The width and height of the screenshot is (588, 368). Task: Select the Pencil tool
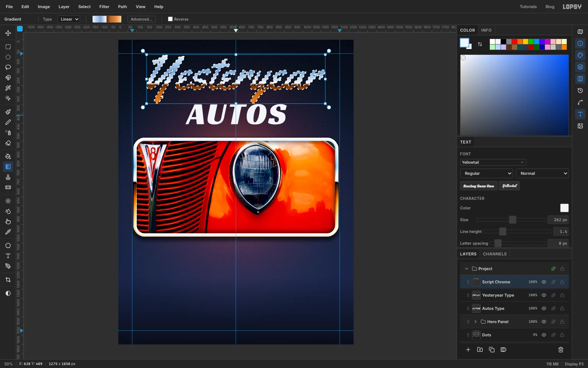[x=8, y=122]
